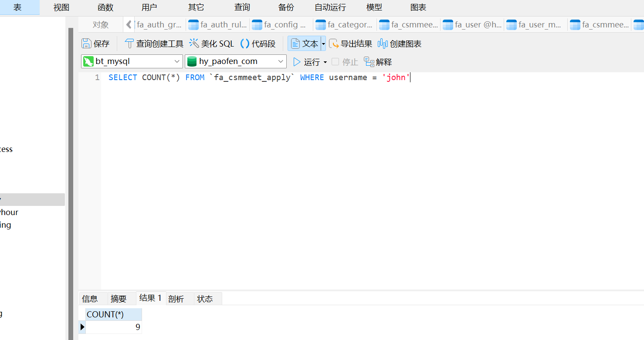This screenshot has height=340, width=644.
Task: Click the Export Result (导出结果) icon
Action: coord(333,44)
